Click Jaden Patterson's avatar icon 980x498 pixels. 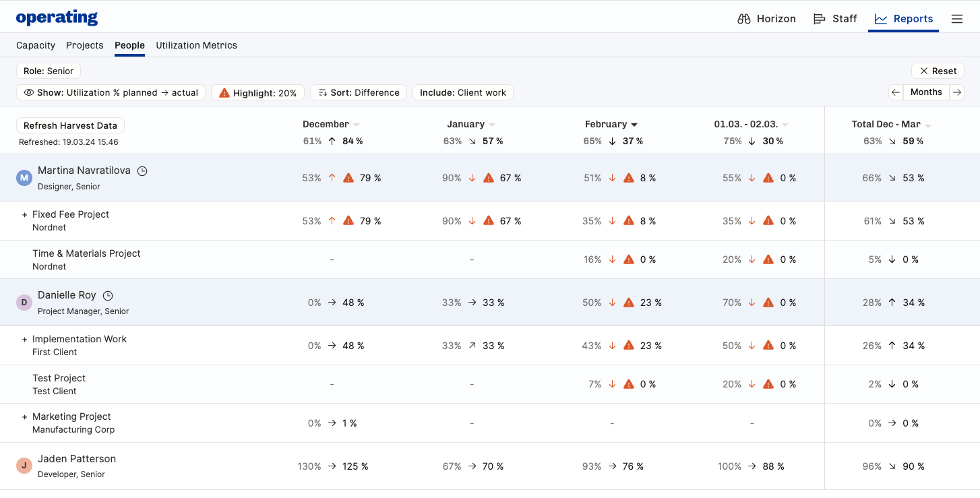[x=24, y=466]
